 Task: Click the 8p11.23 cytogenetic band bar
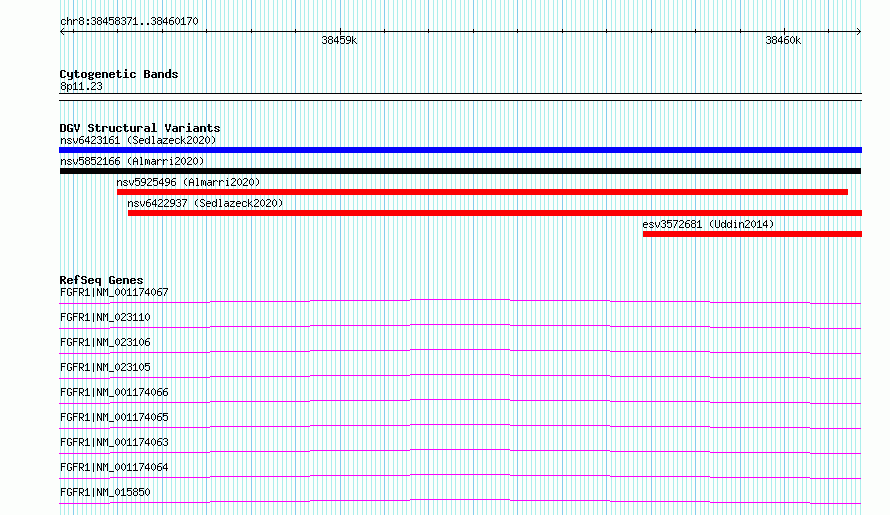click(x=460, y=97)
